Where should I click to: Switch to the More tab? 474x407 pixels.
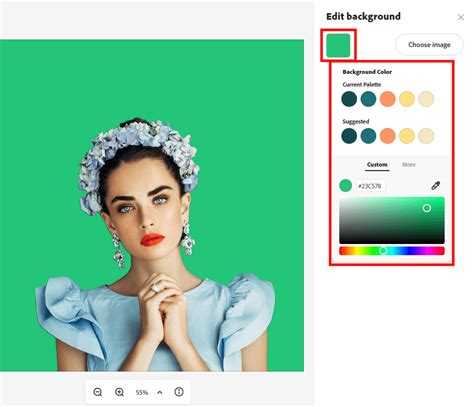tap(409, 165)
